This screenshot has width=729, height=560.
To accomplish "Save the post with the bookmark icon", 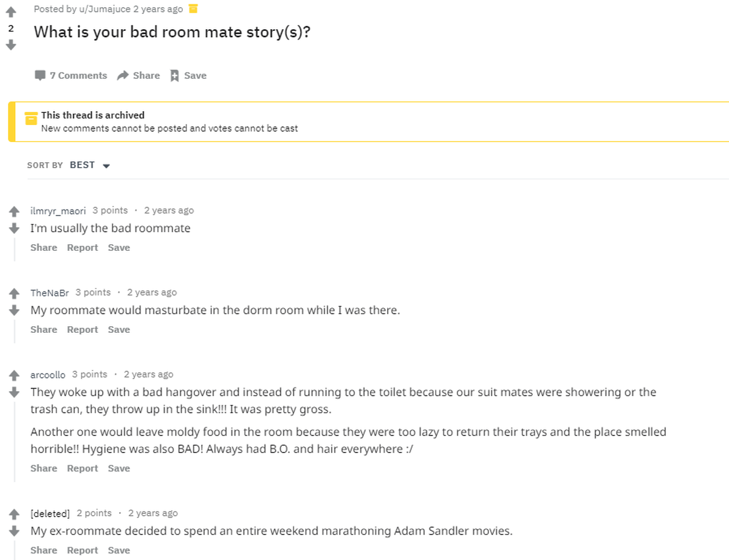I will [174, 75].
